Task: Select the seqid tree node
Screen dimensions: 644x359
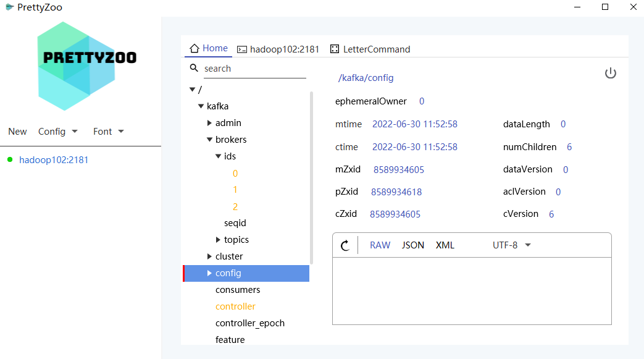Action: 235,223
